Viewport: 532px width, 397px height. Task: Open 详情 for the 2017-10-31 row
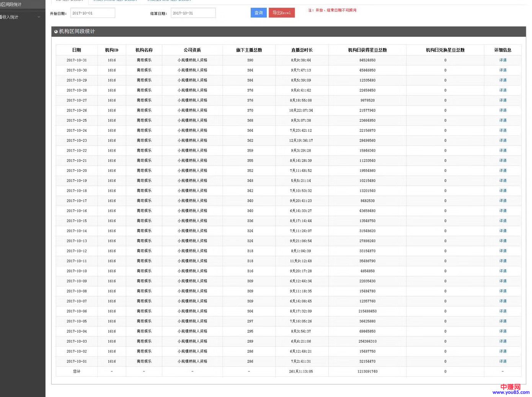[503, 60]
